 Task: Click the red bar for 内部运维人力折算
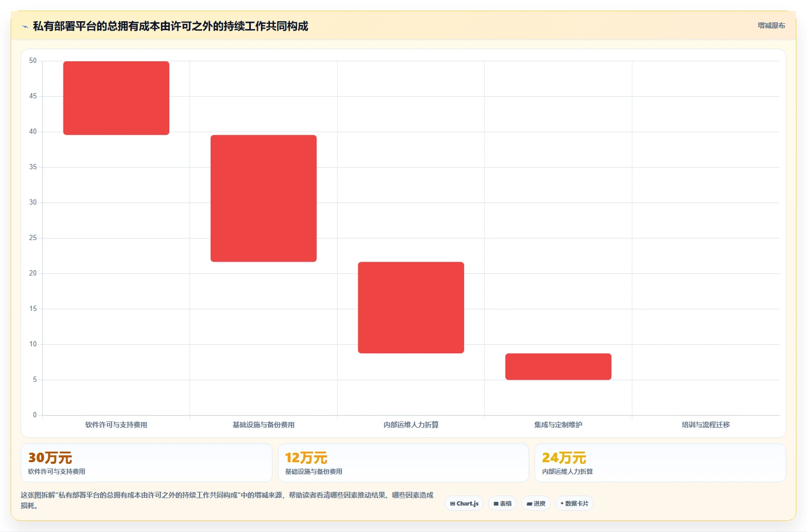(x=411, y=307)
